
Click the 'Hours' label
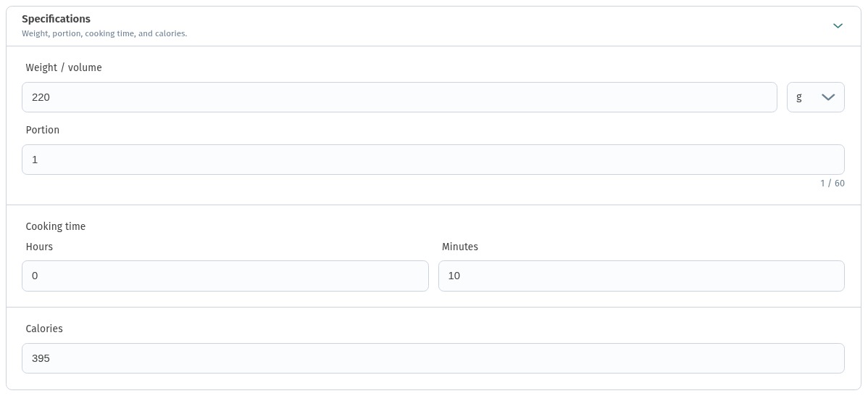coord(39,247)
